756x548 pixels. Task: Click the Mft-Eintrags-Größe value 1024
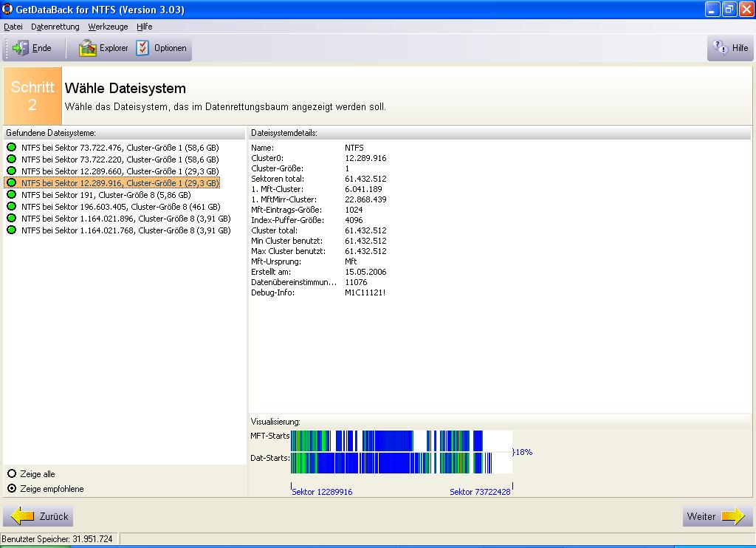pyautogui.click(x=354, y=210)
